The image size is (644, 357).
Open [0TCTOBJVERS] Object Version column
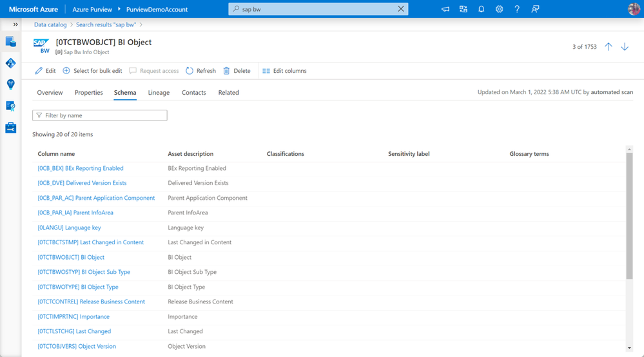tap(77, 346)
